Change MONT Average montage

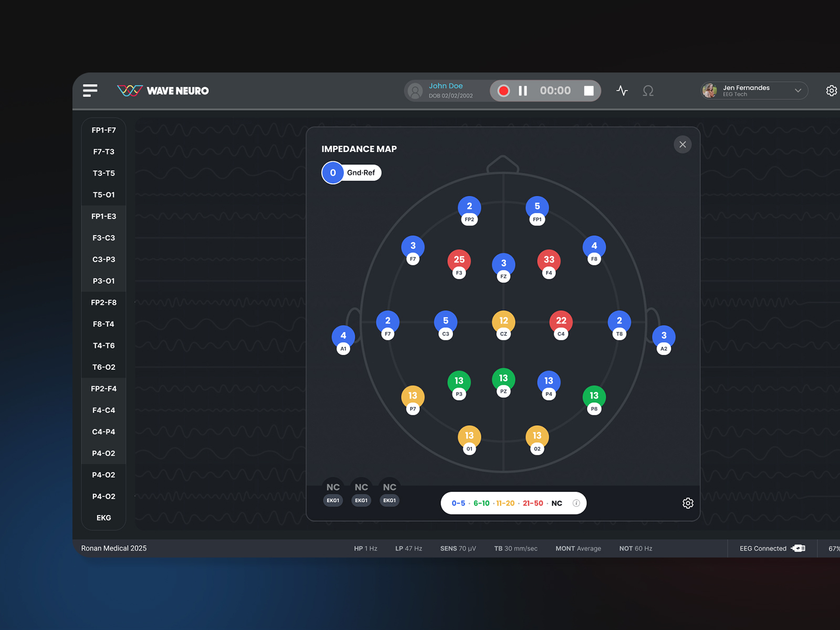(x=578, y=548)
